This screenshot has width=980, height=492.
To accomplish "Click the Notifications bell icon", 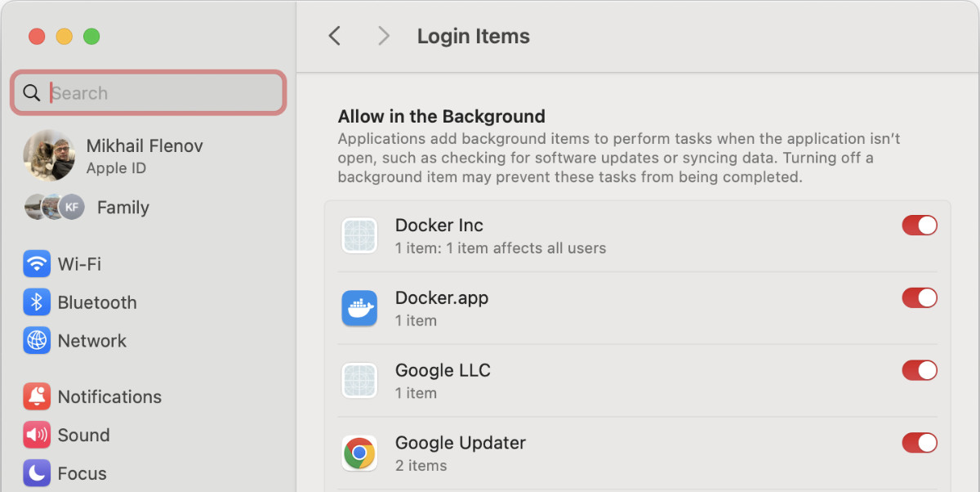I will pyautogui.click(x=37, y=396).
